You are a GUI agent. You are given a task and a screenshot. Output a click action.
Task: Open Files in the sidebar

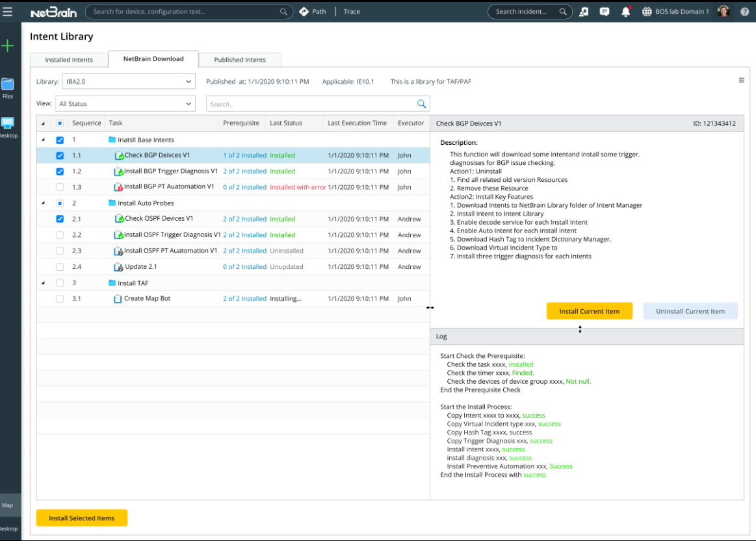coord(8,88)
